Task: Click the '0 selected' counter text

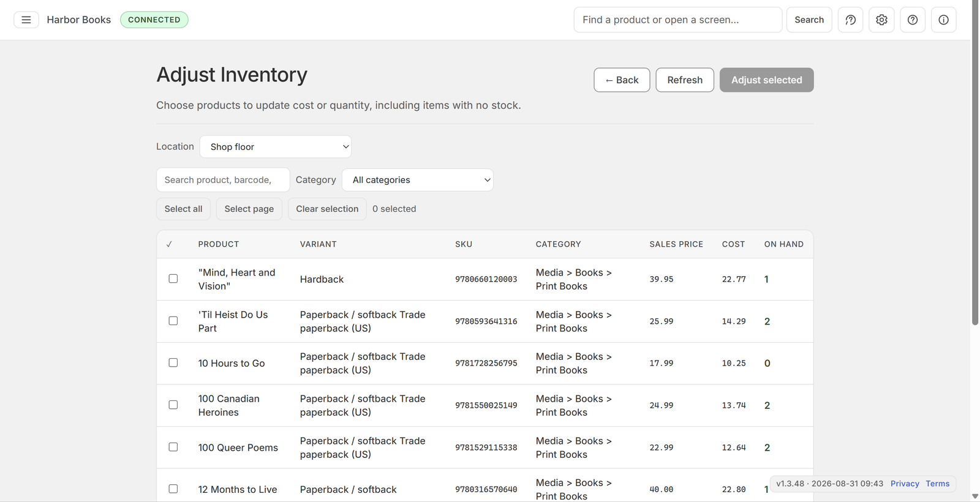Action: click(x=394, y=209)
